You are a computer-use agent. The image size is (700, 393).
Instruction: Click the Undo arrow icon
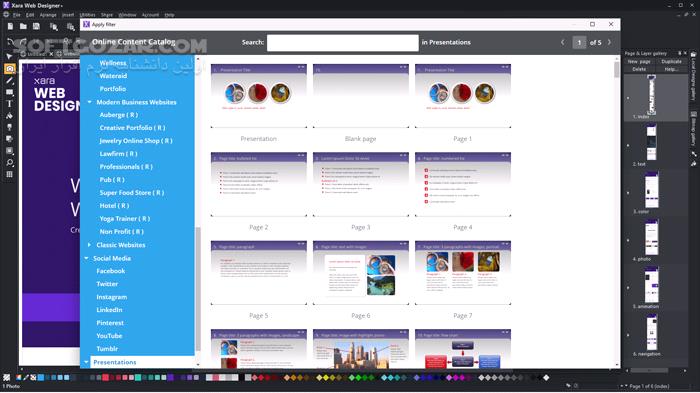pos(10,42)
